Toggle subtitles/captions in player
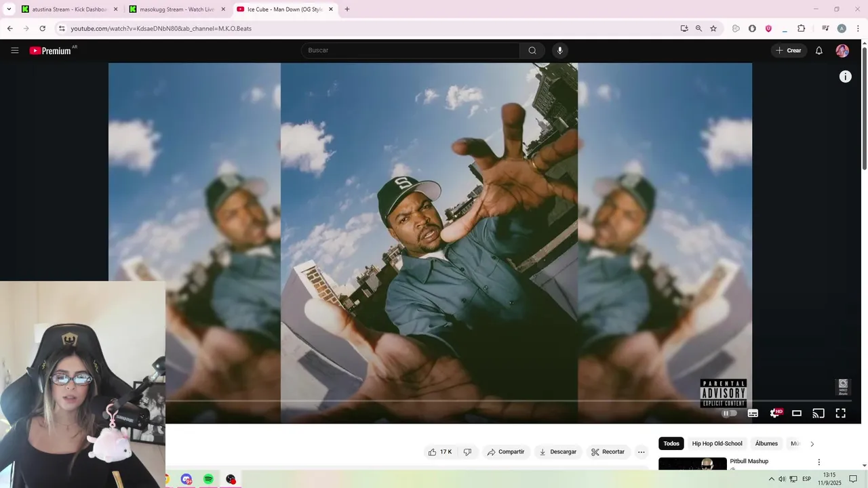The image size is (868, 488). 753,413
